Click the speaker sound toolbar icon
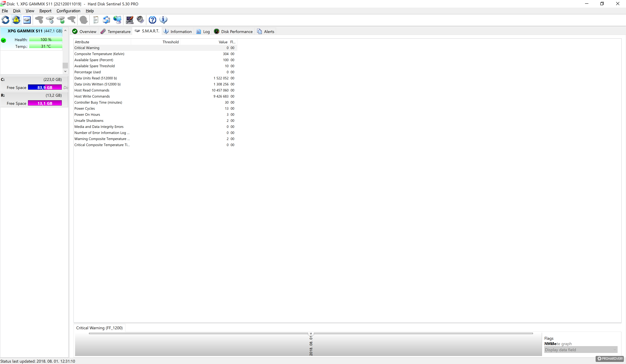 pyautogui.click(x=140, y=20)
